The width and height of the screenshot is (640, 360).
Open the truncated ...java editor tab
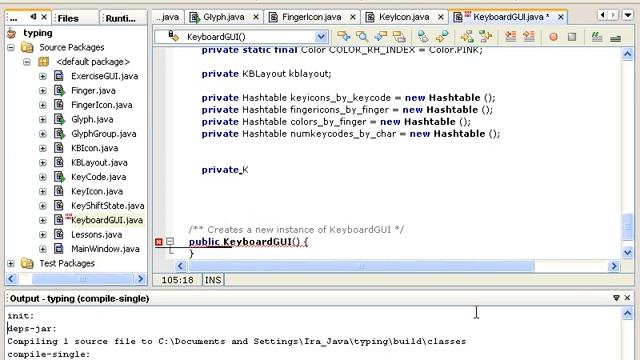(168, 17)
